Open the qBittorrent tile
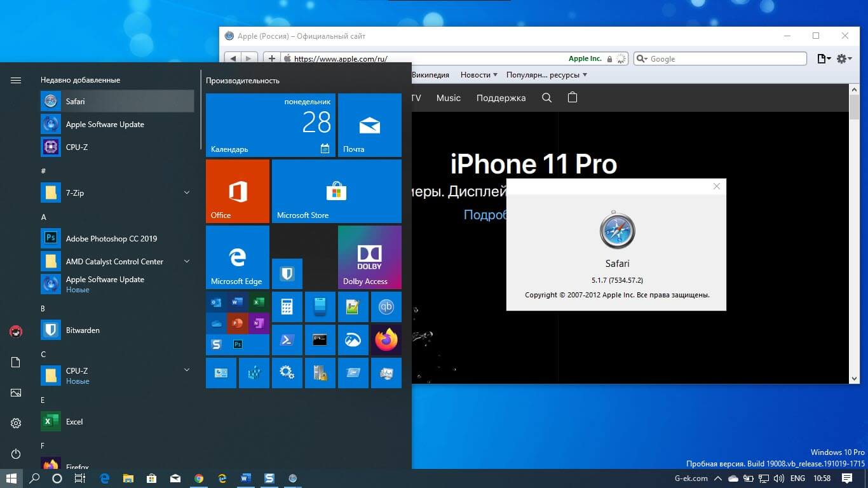Viewport: 868px width, 488px height. 386,307
